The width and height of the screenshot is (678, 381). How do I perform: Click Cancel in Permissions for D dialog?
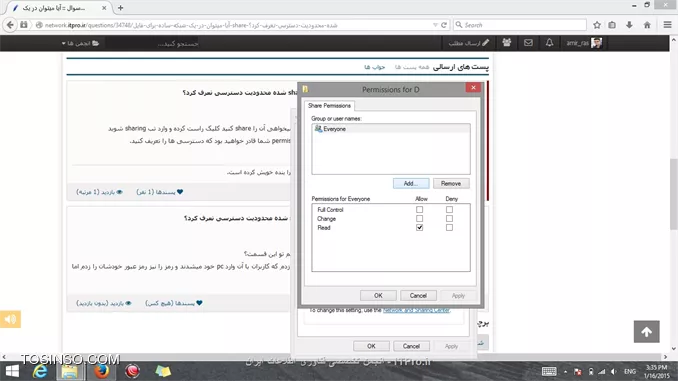point(418,295)
